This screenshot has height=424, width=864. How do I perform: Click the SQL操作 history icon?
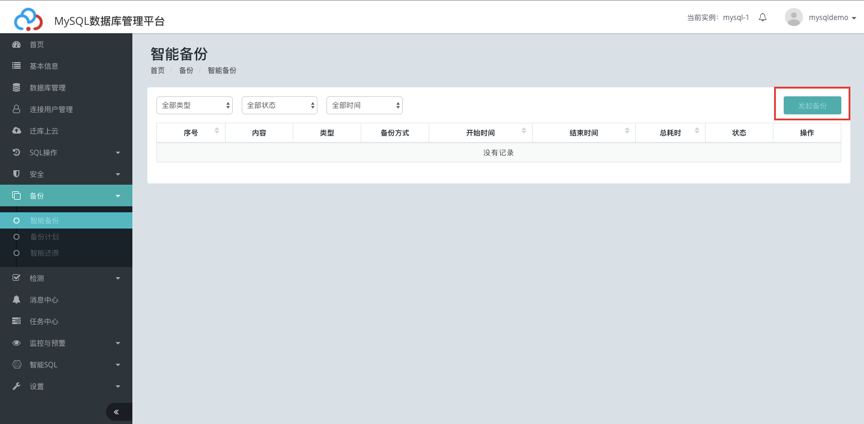pos(17,152)
